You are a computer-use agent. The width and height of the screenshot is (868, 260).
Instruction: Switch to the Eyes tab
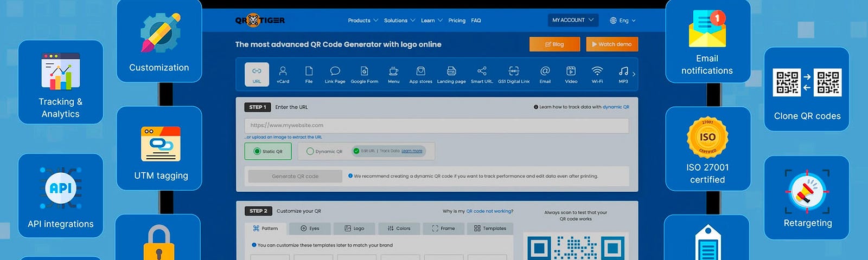coord(310,228)
